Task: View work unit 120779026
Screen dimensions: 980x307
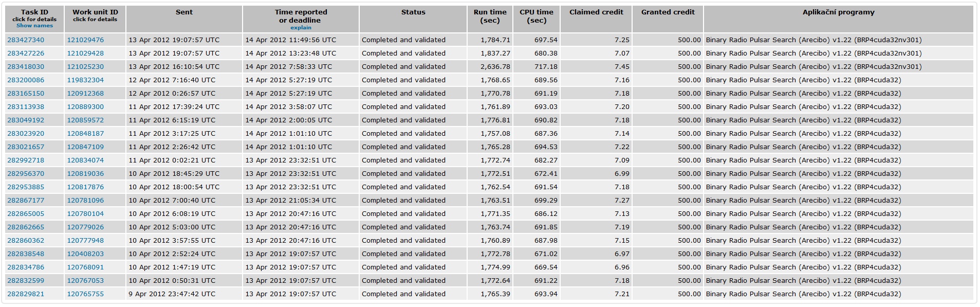Action: [85, 227]
